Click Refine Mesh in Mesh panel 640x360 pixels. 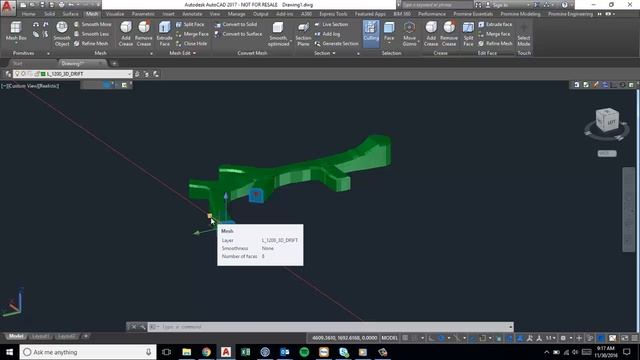(x=91, y=43)
